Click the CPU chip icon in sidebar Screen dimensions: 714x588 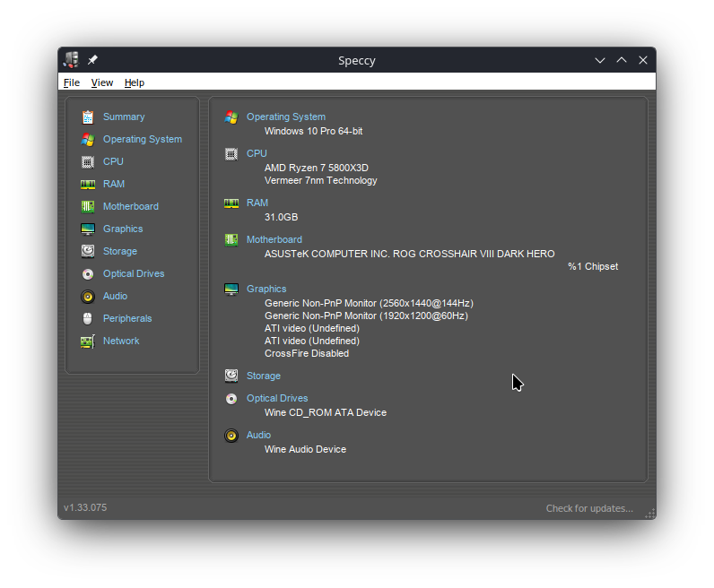pos(88,161)
